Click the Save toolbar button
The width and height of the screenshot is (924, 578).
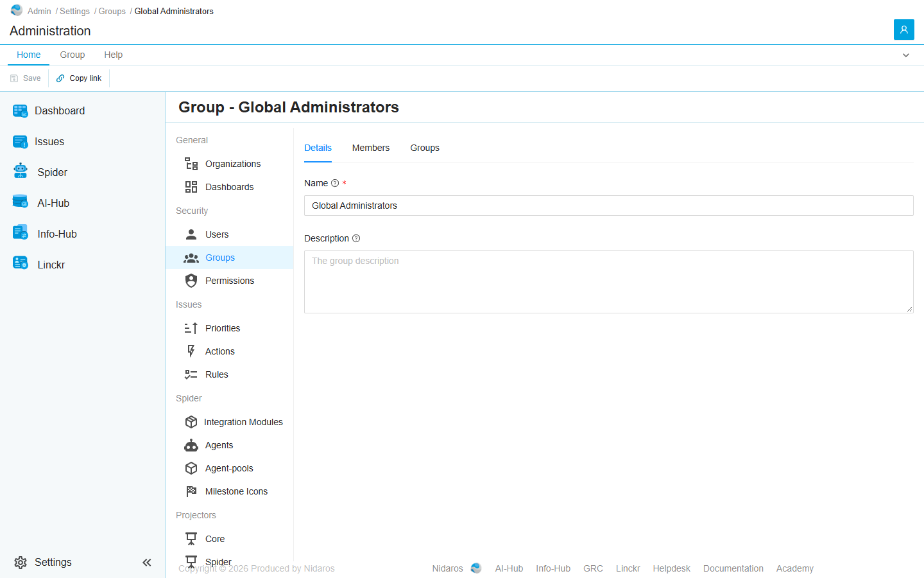pos(26,78)
